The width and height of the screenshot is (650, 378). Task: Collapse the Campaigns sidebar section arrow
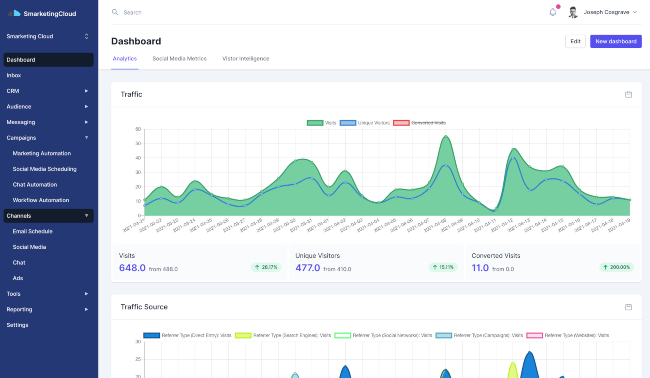[86, 138]
